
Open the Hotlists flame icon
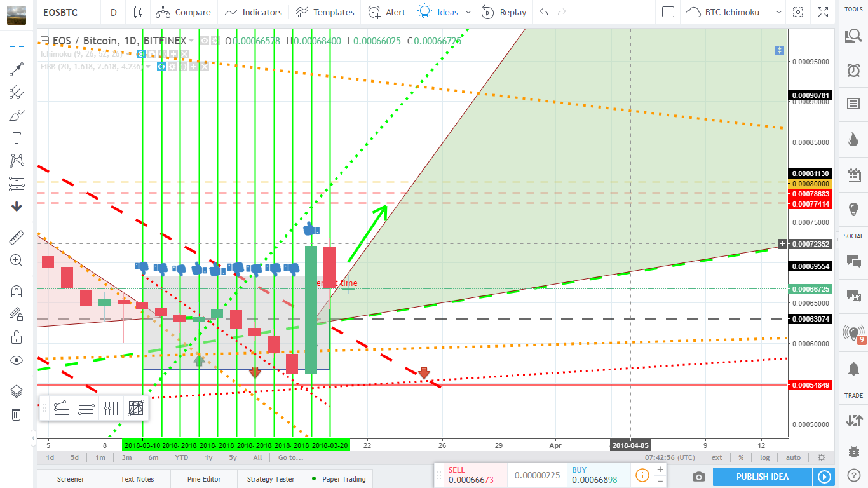pos(853,140)
